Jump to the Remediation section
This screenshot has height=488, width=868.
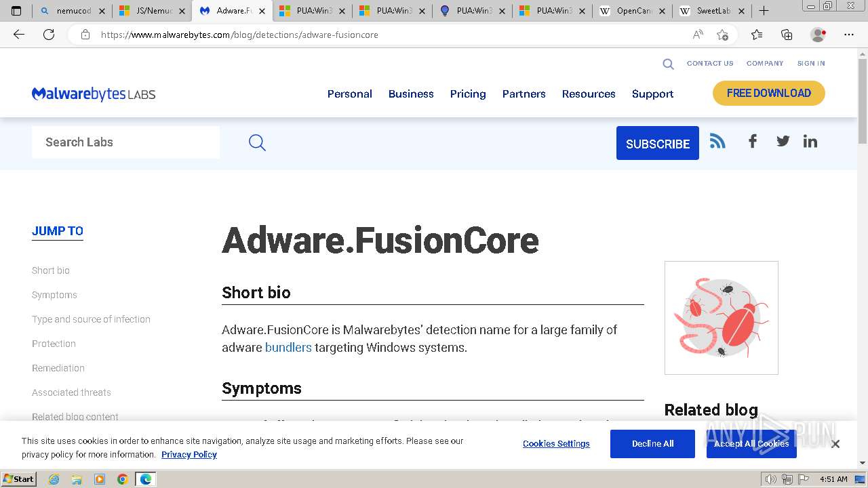click(x=58, y=368)
